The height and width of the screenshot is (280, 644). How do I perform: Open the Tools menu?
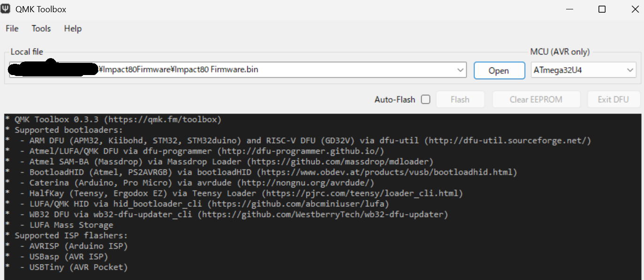(41, 29)
